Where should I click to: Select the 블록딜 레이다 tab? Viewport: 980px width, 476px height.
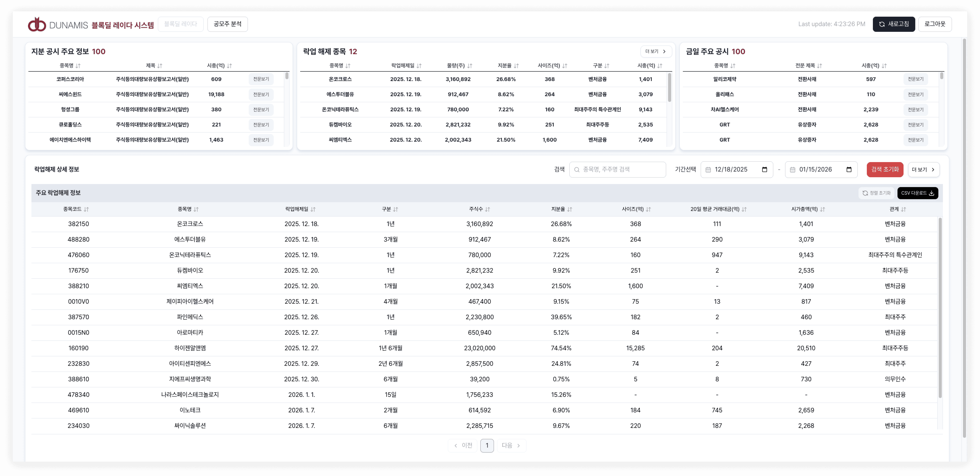[180, 24]
